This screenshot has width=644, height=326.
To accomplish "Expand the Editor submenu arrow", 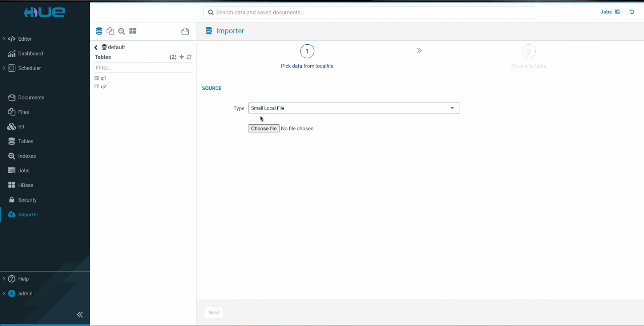I will click(4, 39).
